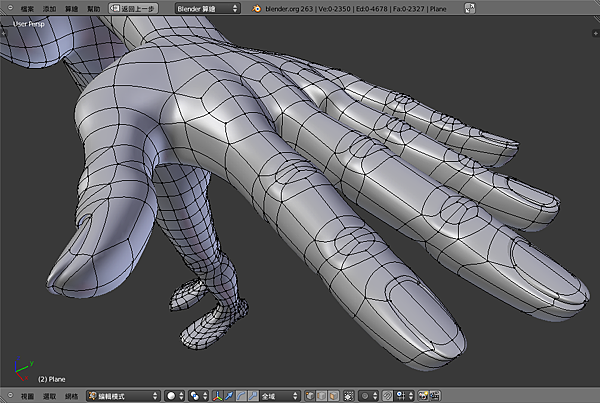
Task: Open the 網格 (Mesh) menu in viewport header
Action: (71, 396)
